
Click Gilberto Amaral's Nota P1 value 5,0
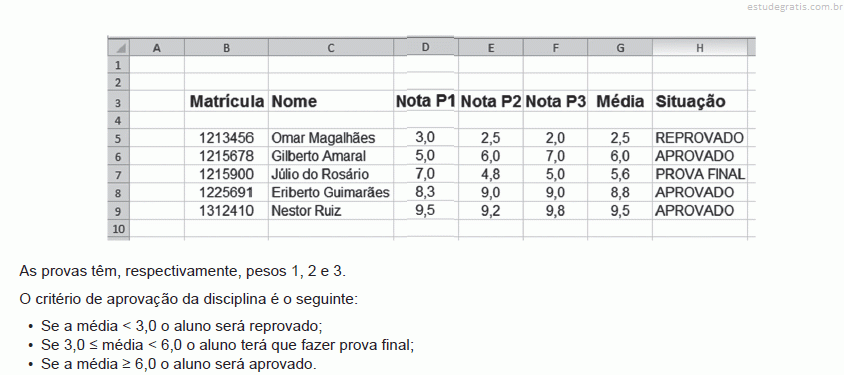(x=426, y=155)
